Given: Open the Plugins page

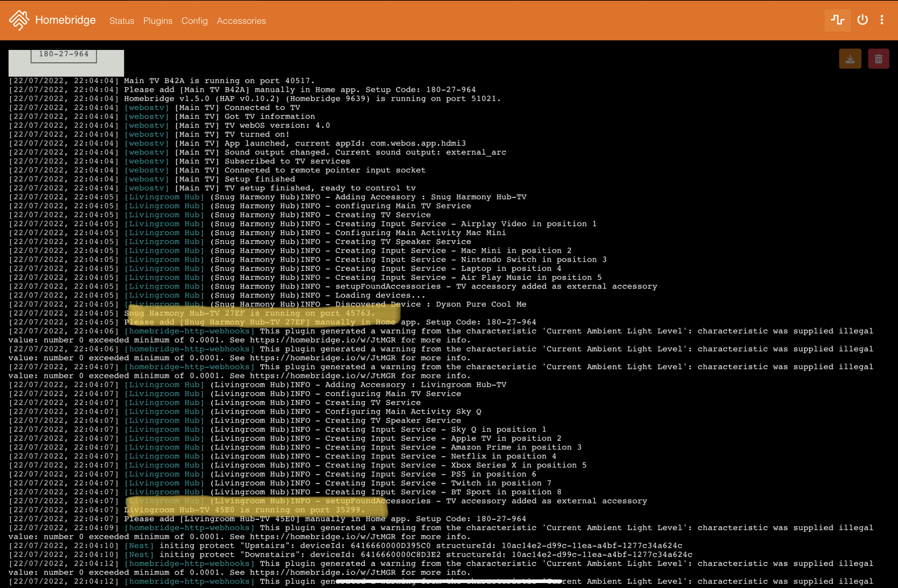Looking at the screenshot, I should pos(158,21).
